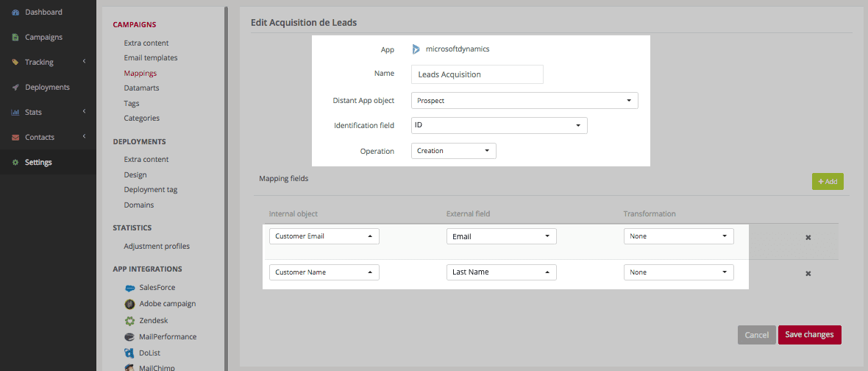The height and width of the screenshot is (371, 868).
Task: Click the Stats bar chart icon
Action: coord(15,113)
